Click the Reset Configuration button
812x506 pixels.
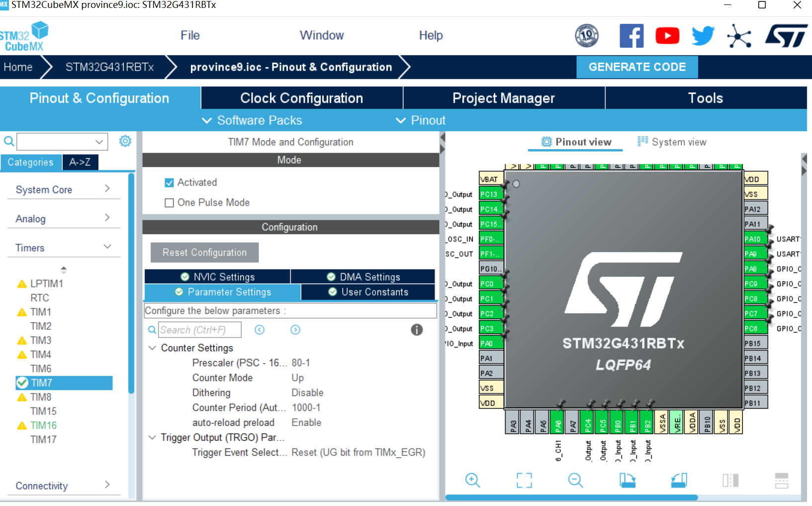pos(204,253)
